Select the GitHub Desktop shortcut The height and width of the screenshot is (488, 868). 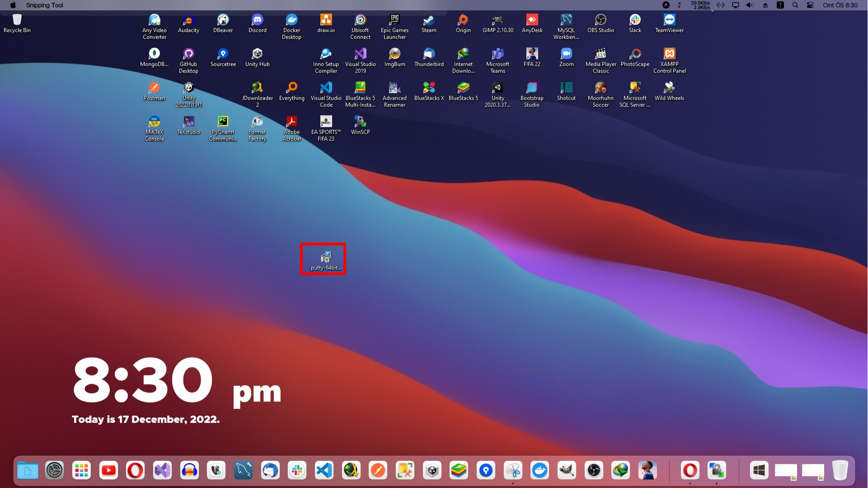(x=188, y=61)
